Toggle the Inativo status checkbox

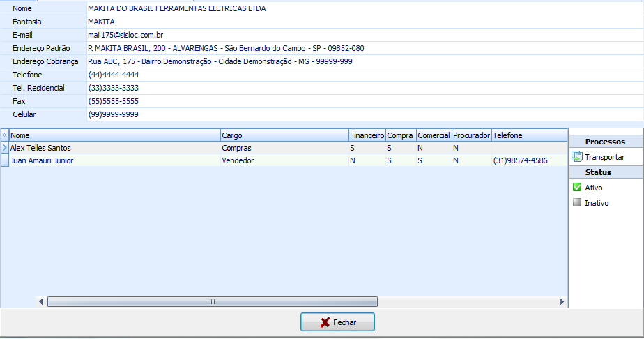point(577,202)
